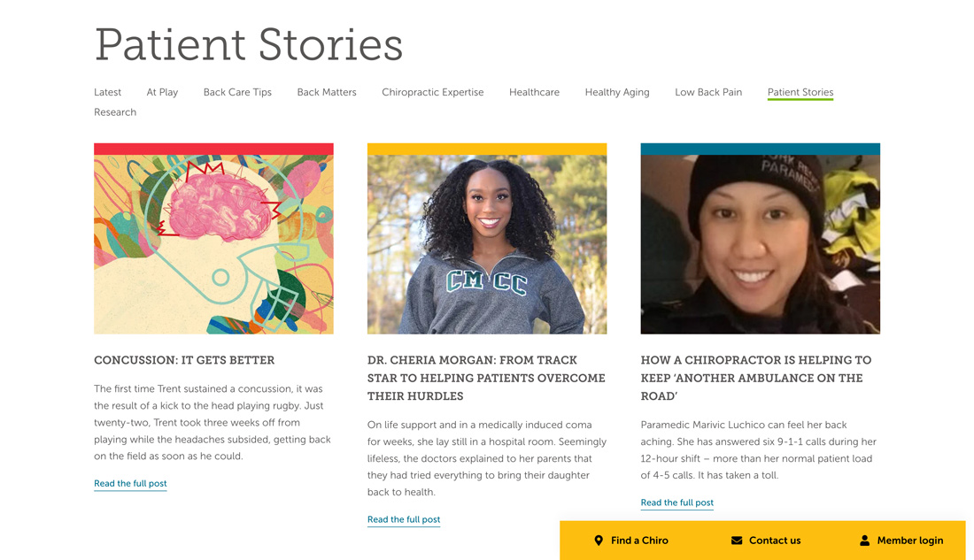The height and width of the screenshot is (560, 974).
Task: Open the At Play filter
Action: pyautogui.click(x=161, y=92)
